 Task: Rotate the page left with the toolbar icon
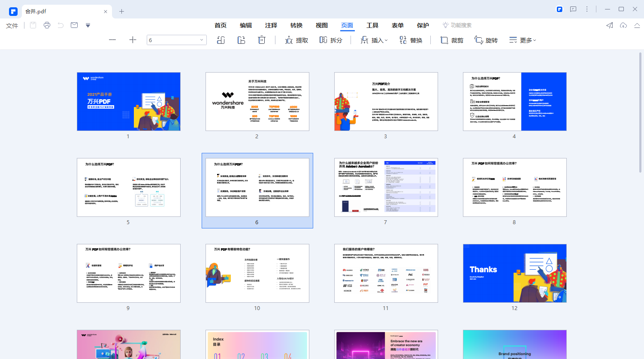[221, 40]
